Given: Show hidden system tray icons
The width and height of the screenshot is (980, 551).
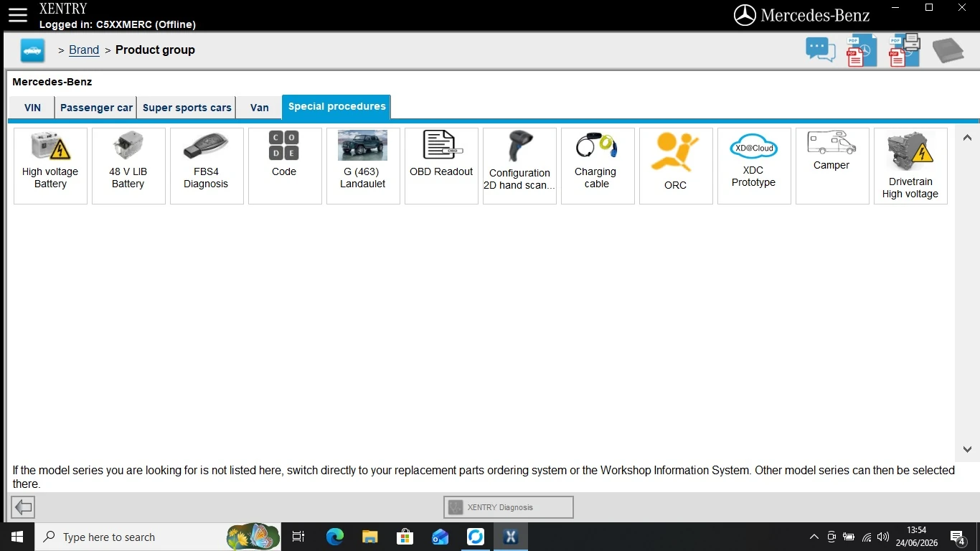Looking at the screenshot, I should coord(814,537).
